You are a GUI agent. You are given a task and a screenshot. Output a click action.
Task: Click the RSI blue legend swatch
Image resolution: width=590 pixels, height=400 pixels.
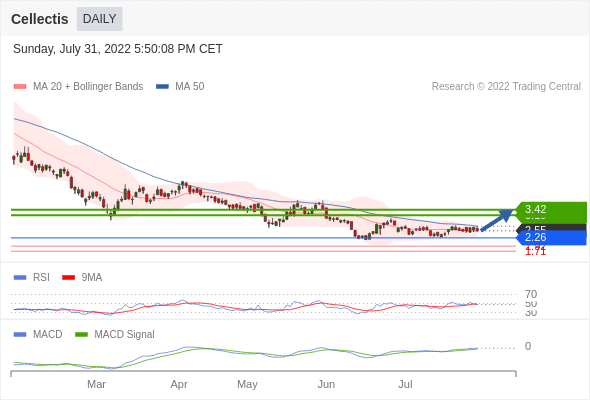(20, 278)
